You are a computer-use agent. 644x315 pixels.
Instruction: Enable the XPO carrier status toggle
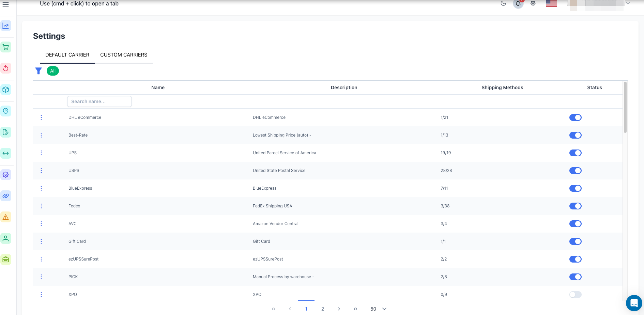575,294
